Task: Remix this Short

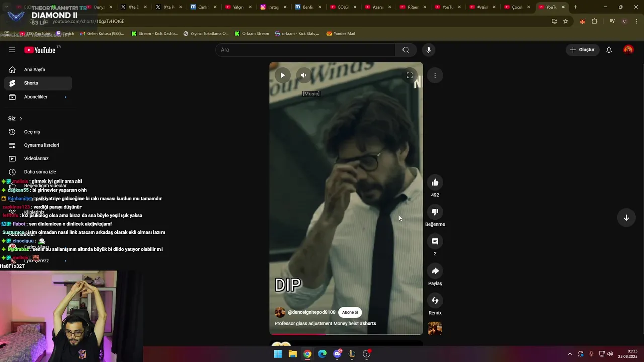Action: point(435,301)
